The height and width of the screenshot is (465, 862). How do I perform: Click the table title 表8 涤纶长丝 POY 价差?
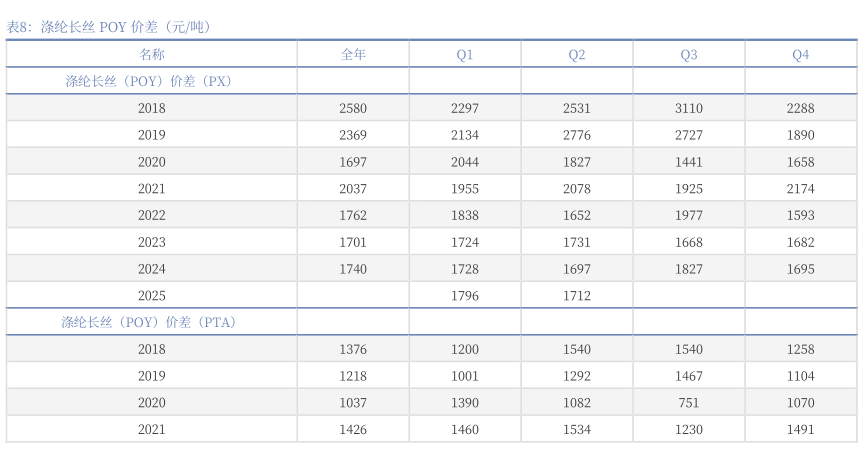click(108, 27)
